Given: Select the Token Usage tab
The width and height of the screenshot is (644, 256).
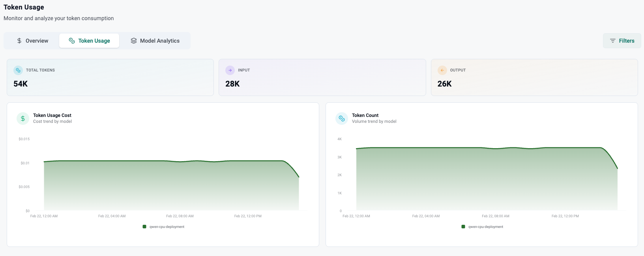Looking at the screenshot, I should [x=90, y=41].
